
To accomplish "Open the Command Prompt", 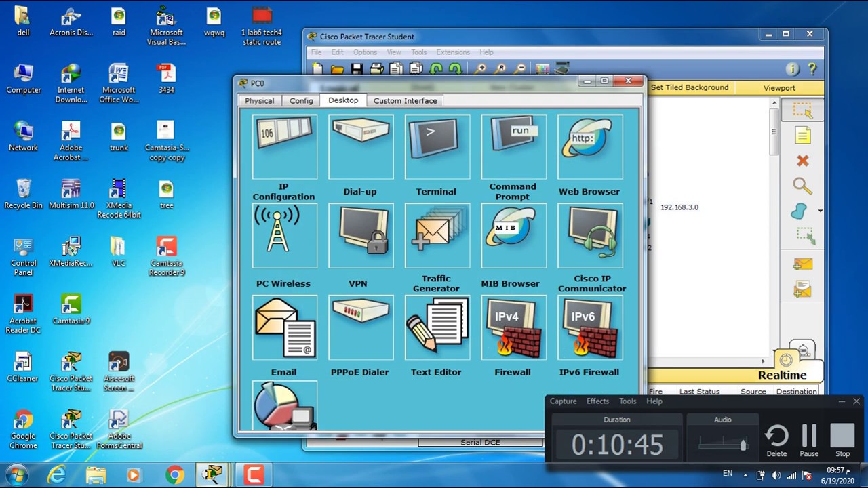I will click(x=513, y=146).
